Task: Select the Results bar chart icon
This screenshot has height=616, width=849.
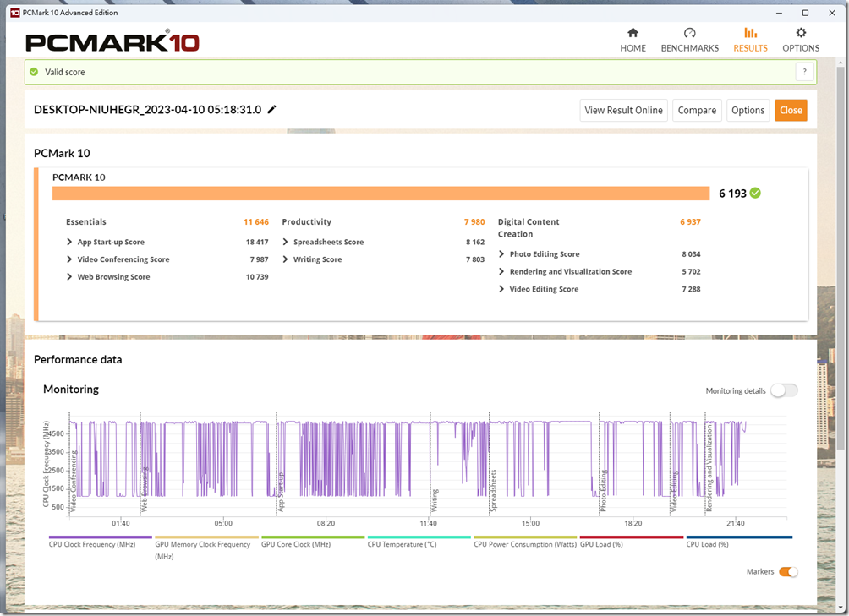Action: point(750,33)
